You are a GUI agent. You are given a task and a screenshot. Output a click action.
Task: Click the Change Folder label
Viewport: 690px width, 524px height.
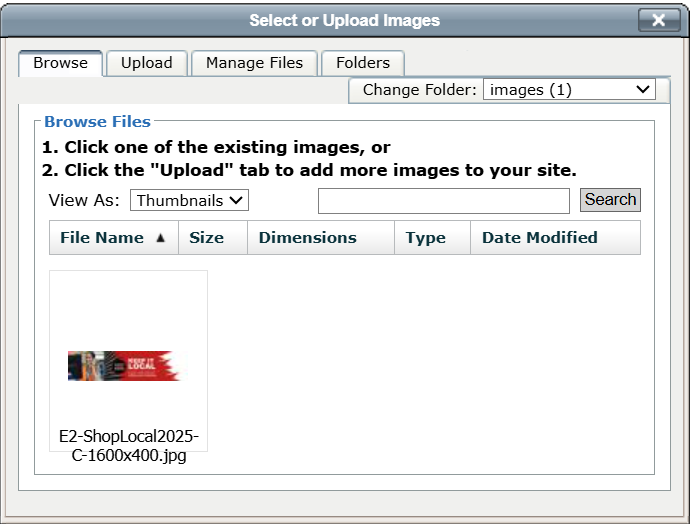tap(420, 90)
